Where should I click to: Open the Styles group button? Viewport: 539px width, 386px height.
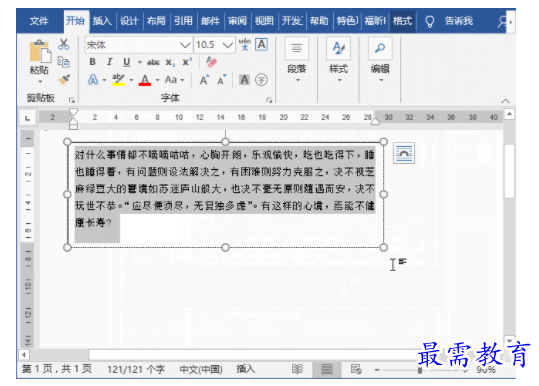tap(339, 60)
